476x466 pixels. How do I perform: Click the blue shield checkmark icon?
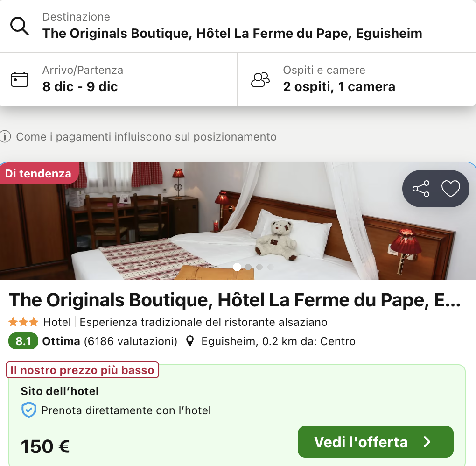(29, 410)
